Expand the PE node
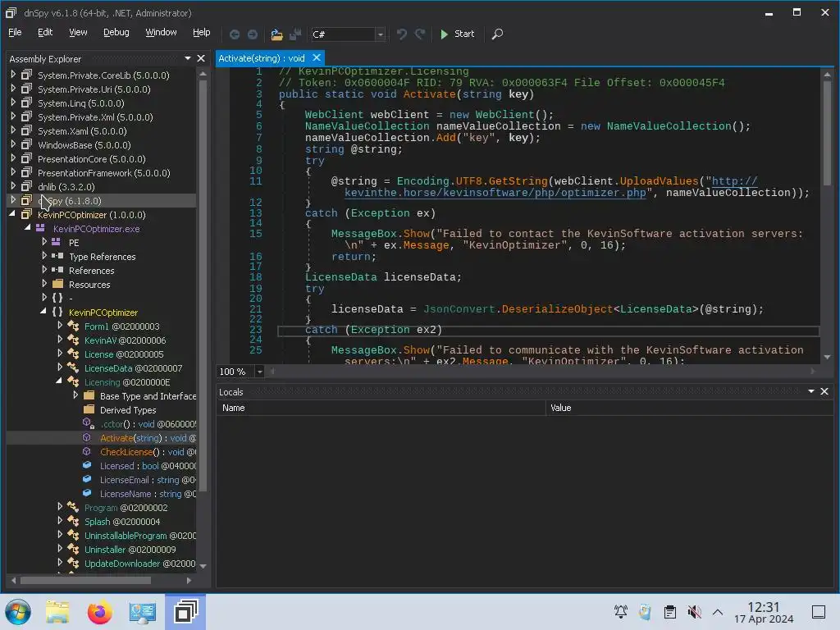 (x=44, y=242)
